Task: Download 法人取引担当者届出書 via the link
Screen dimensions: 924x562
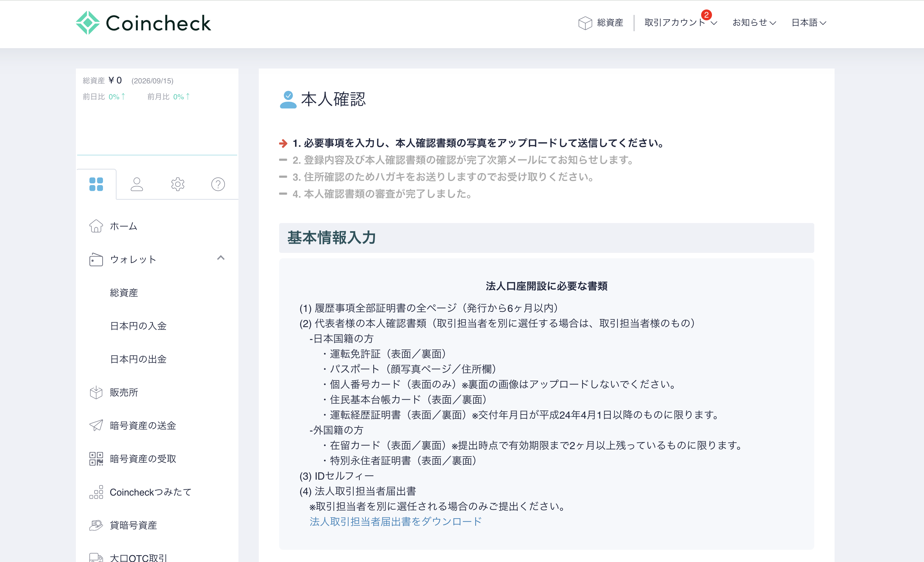Action: [395, 521]
